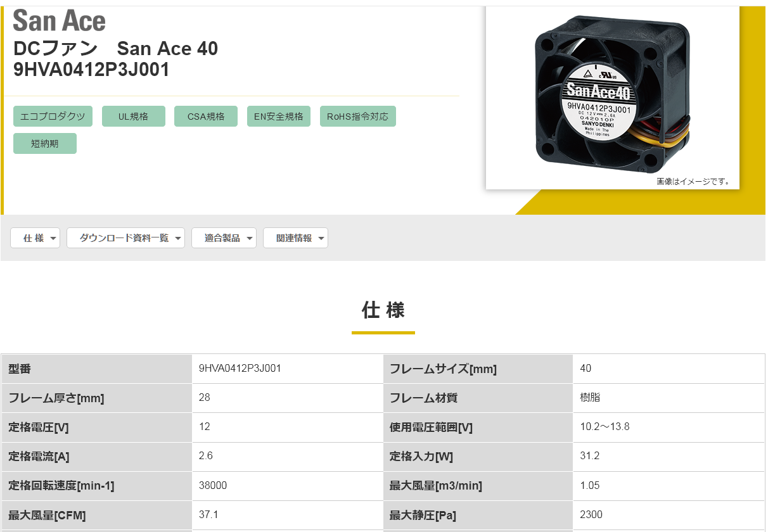
Task: Select the エコプロダクツ tag
Action: pos(53,117)
